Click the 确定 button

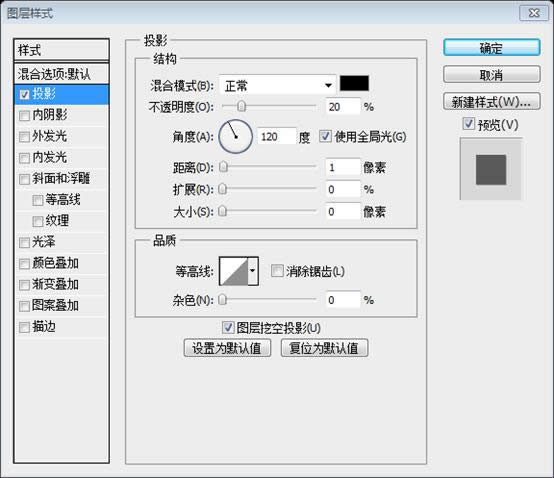[491, 47]
